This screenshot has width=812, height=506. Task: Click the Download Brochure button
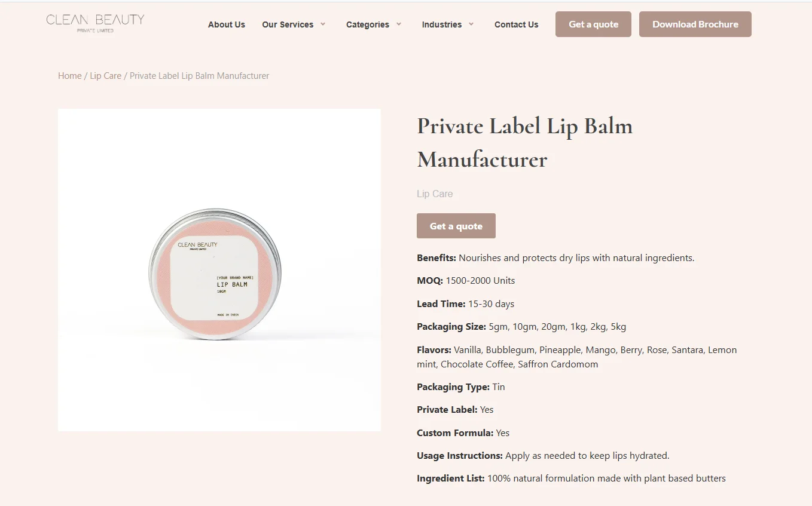point(695,24)
